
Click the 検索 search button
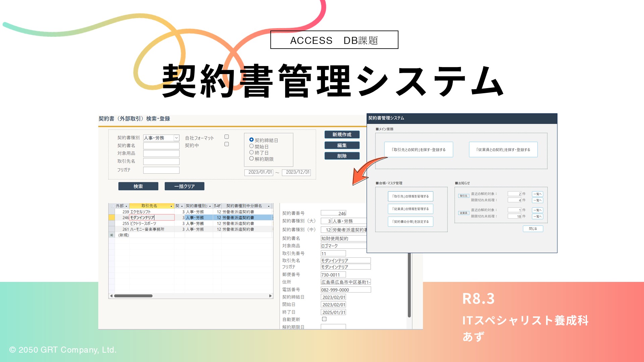point(138,186)
